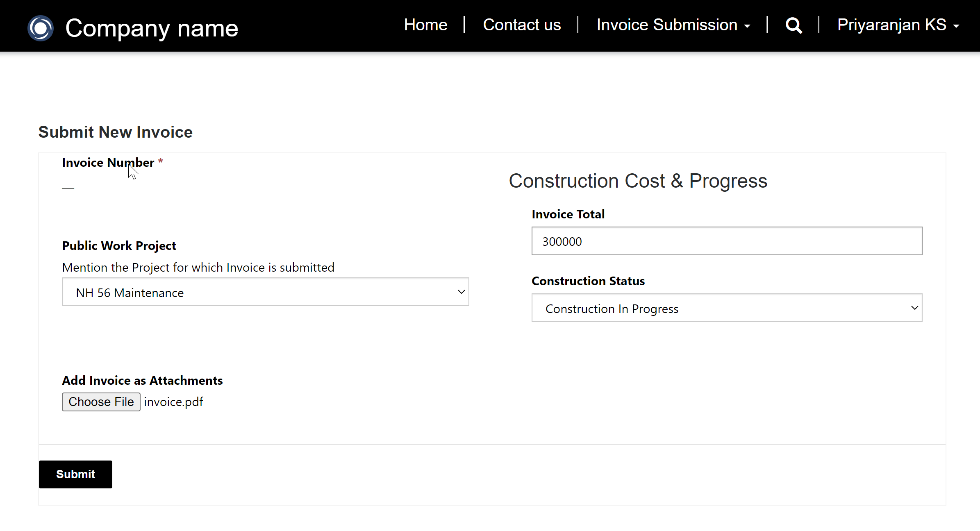
Task: Click the NH 56 Maintenance dropdown arrow
Action: point(461,292)
